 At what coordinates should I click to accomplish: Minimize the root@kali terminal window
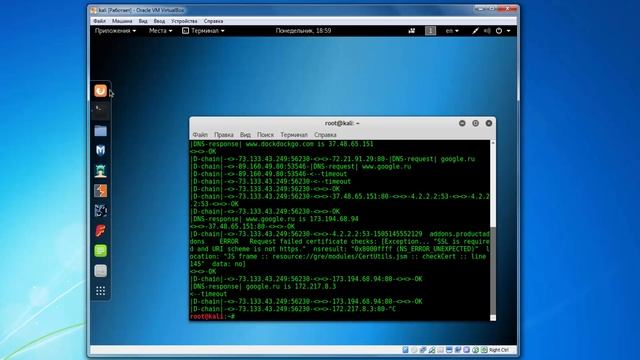coord(462,123)
